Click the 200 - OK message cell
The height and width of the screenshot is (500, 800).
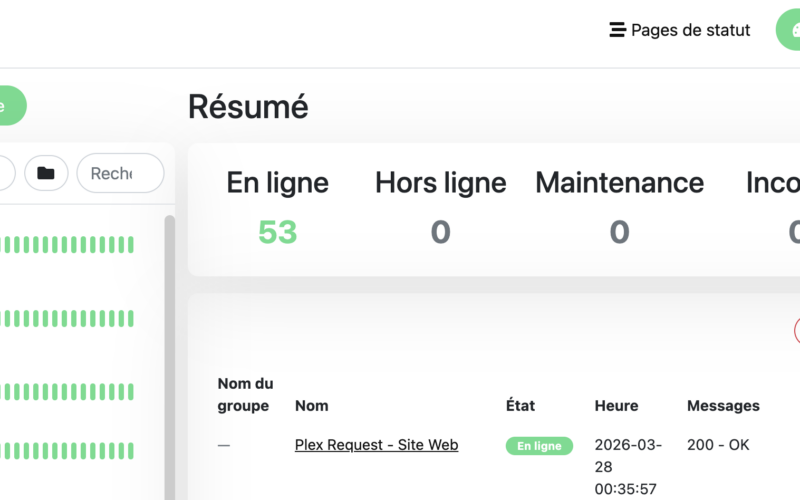point(718,445)
